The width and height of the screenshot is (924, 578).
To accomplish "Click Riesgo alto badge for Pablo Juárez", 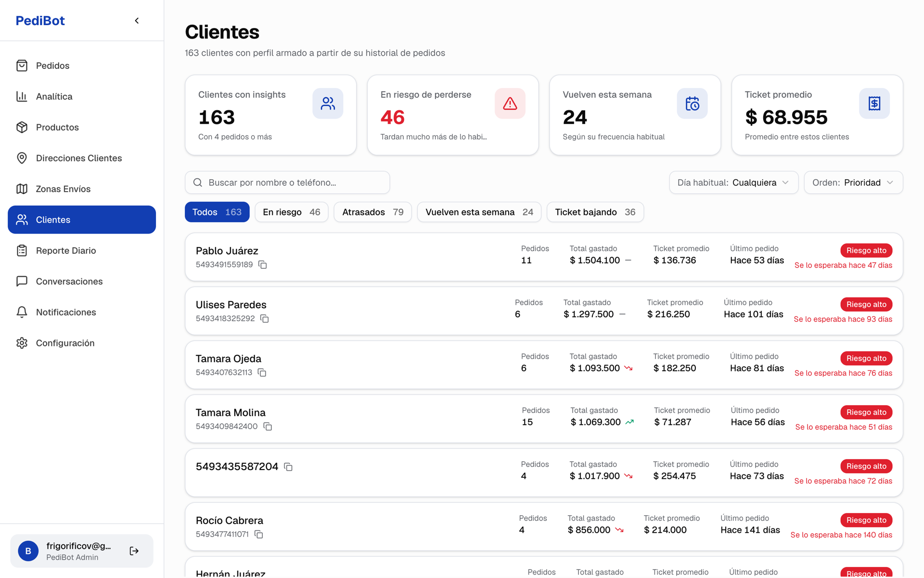I will tap(866, 250).
